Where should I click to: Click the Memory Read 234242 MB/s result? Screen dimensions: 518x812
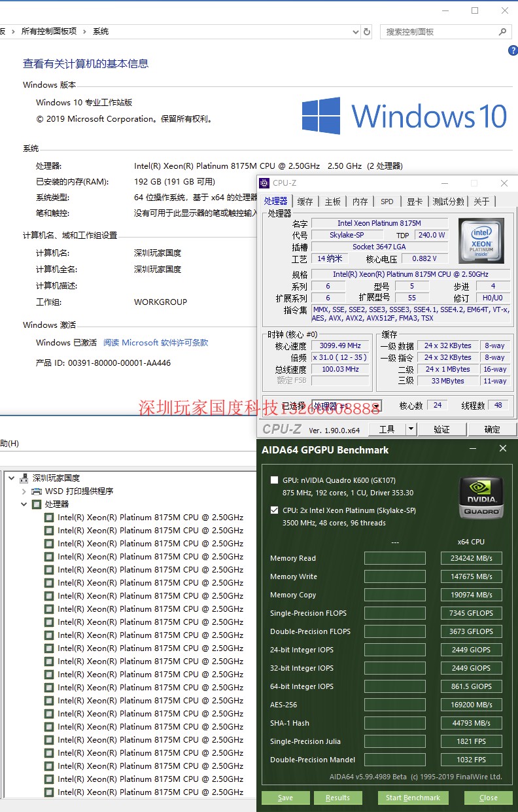click(472, 558)
